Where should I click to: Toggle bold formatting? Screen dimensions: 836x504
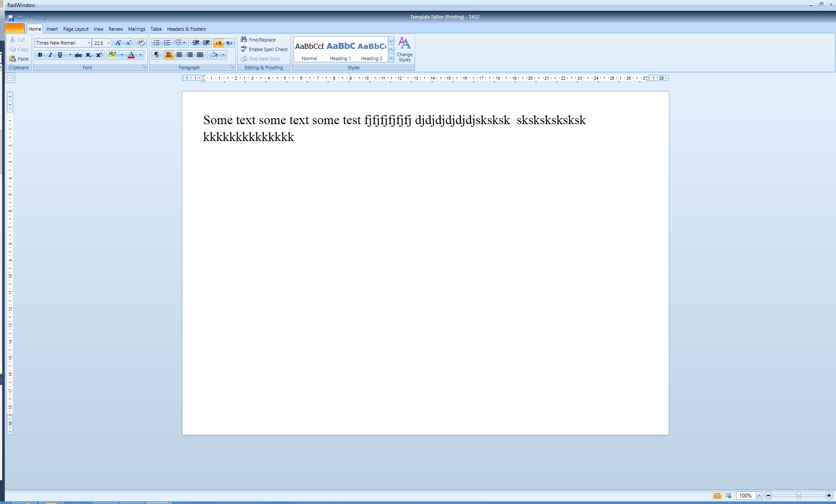[40, 55]
